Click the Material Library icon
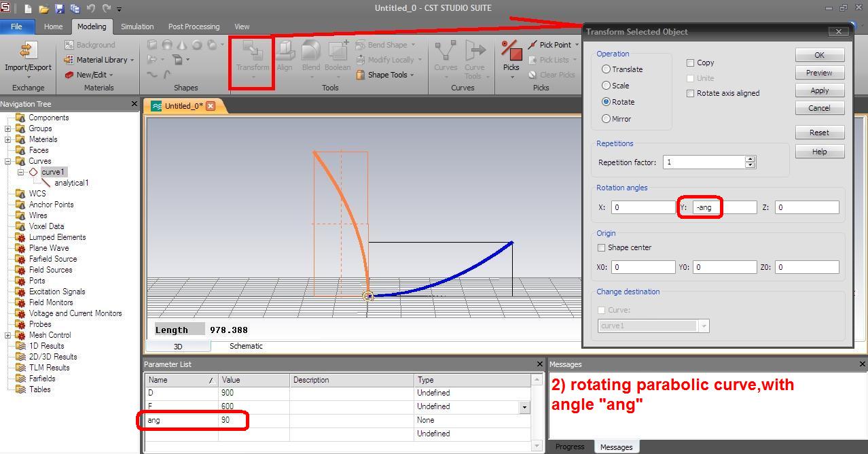 pos(69,60)
